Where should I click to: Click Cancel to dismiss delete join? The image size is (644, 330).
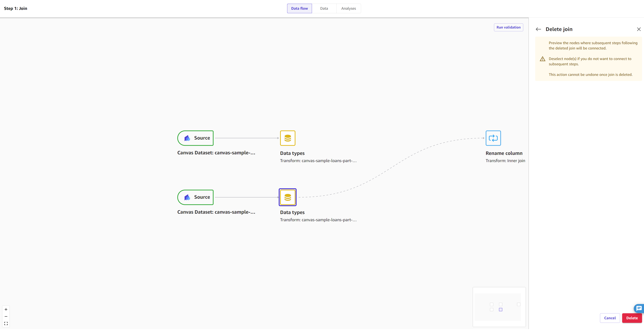pyautogui.click(x=609, y=318)
